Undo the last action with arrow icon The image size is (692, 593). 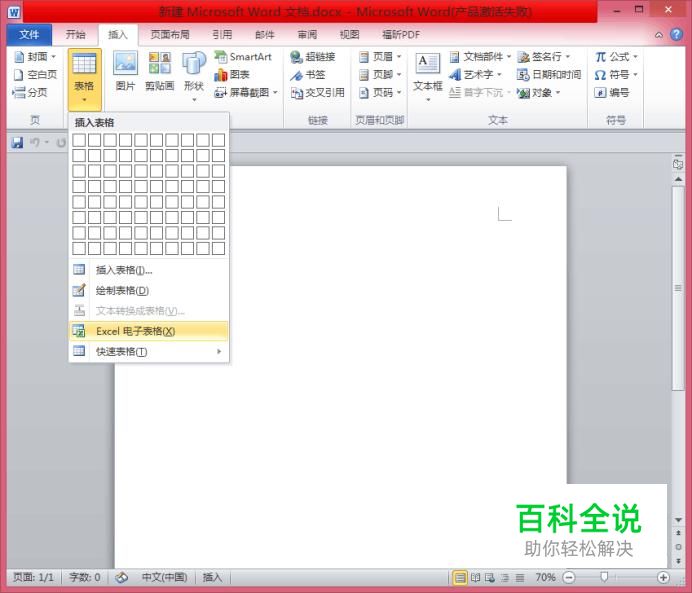click(x=34, y=143)
